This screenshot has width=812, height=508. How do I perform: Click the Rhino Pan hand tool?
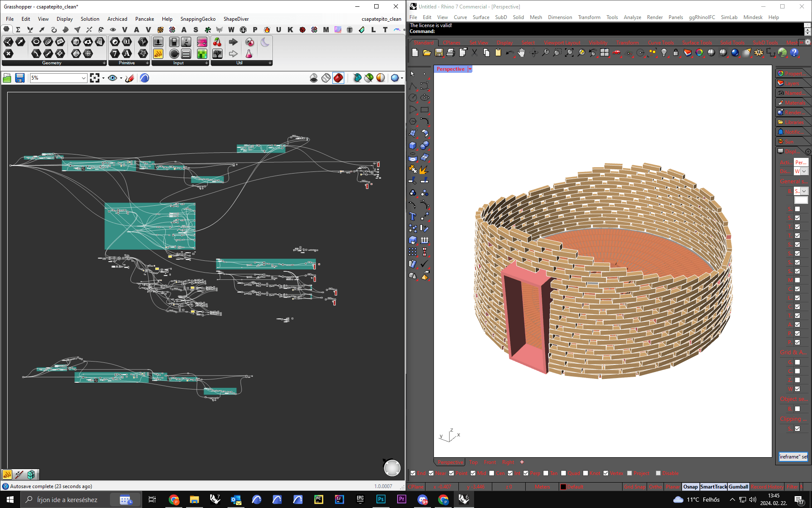tap(521, 52)
